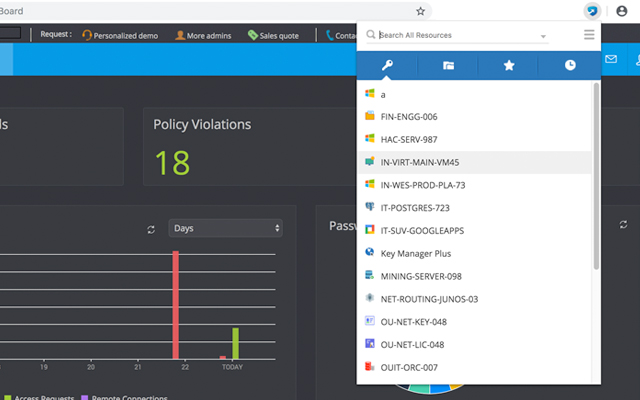Click the green bar at TODAY
The height and width of the screenshot is (400, 640).
(236, 343)
